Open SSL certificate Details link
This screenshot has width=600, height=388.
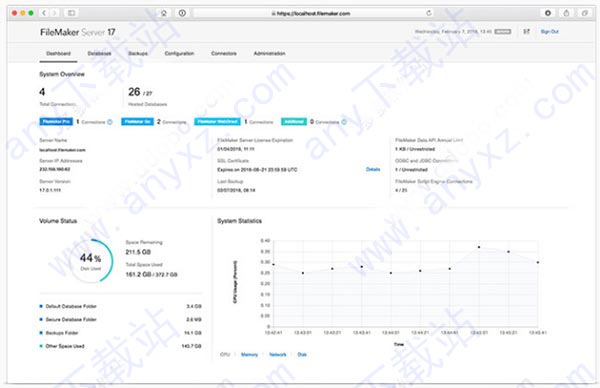coord(373,169)
